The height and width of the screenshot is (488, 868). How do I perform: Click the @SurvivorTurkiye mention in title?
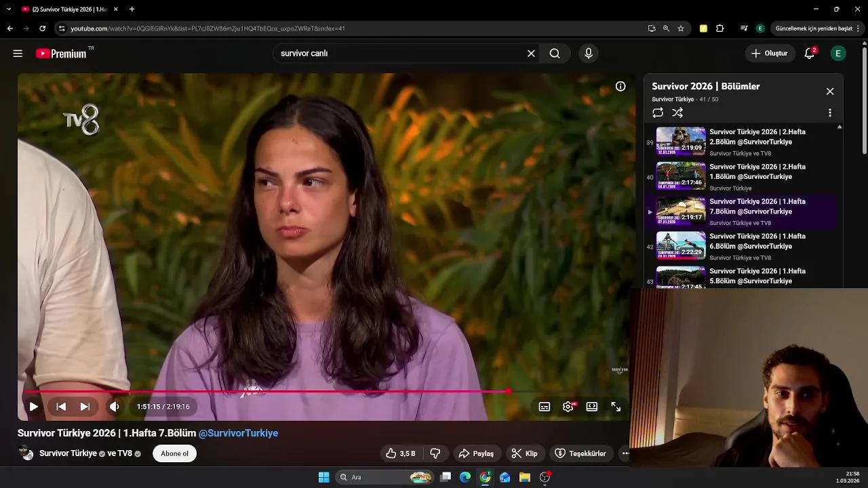coord(238,433)
